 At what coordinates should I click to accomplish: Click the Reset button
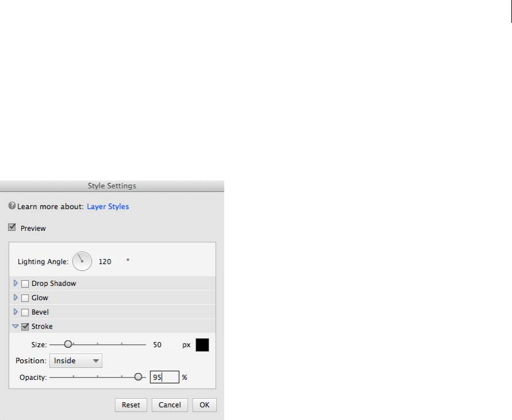[131, 405]
